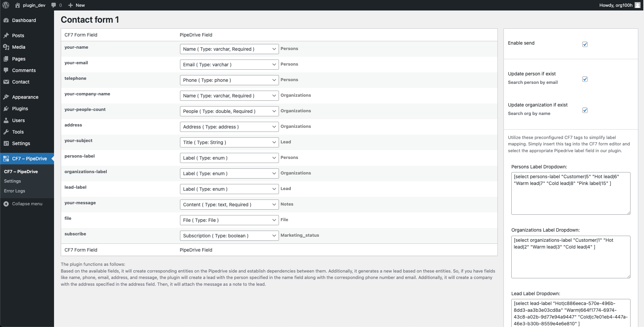Open Dashboard menu item

click(27, 20)
